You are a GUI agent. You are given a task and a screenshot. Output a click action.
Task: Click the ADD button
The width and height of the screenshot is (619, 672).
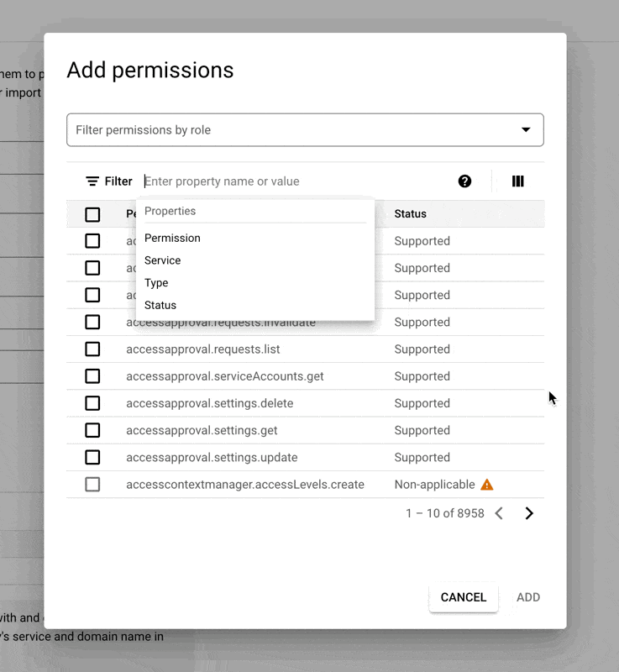[x=528, y=597]
